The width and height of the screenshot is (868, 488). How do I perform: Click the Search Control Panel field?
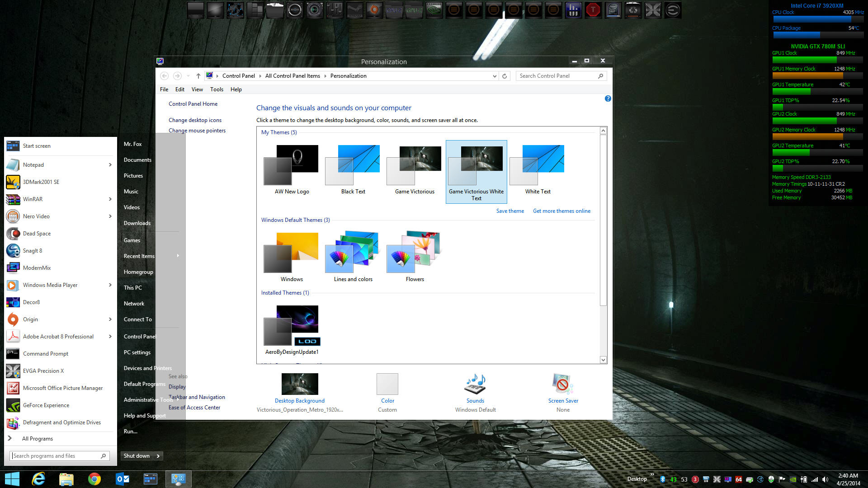(x=561, y=76)
